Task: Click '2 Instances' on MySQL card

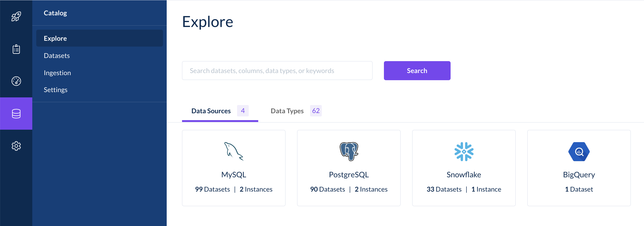Action: click(x=256, y=189)
